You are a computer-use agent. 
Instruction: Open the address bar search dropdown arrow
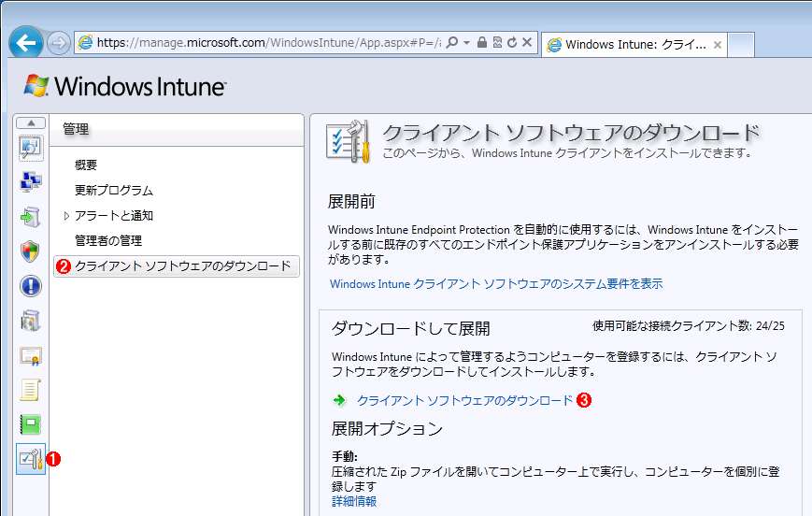[466, 42]
